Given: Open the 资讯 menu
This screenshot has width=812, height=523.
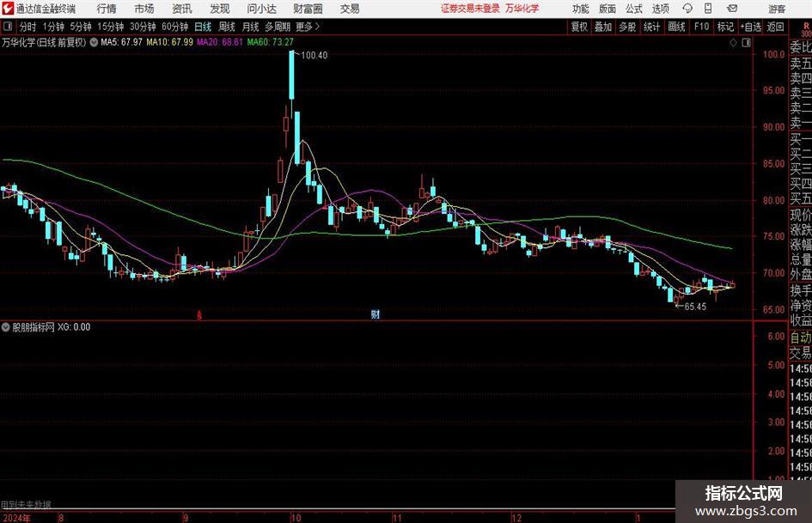Looking at the screenshot, I should pyautogui.click(x=182, y=9).
